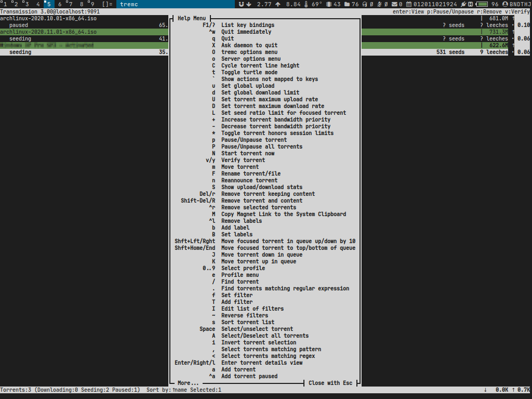
Task: Click the memory chip usage icon
Action: 328,4
